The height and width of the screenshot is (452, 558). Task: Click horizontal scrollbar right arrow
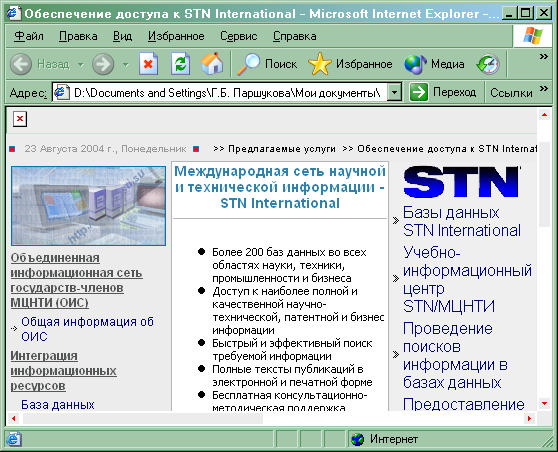(x=529, y=419)
